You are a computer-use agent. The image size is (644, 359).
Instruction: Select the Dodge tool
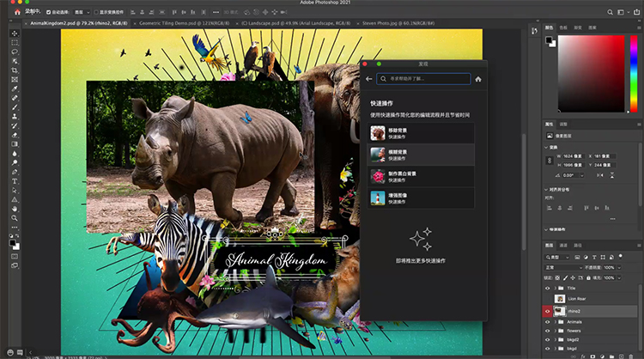click(x=15, y=162)
